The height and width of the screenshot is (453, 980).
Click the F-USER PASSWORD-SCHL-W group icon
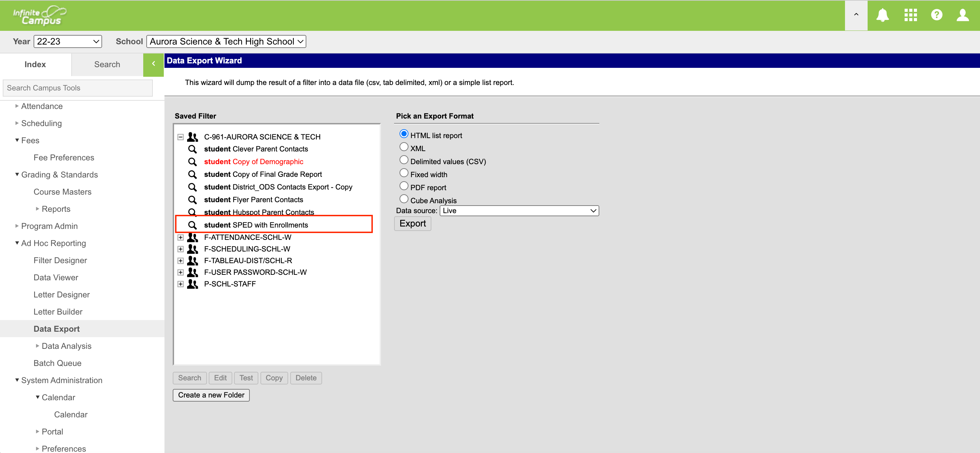pos(193,272)
